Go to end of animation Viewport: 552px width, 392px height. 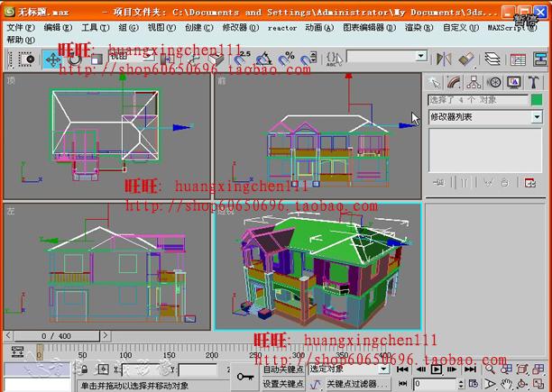[470, 369]
